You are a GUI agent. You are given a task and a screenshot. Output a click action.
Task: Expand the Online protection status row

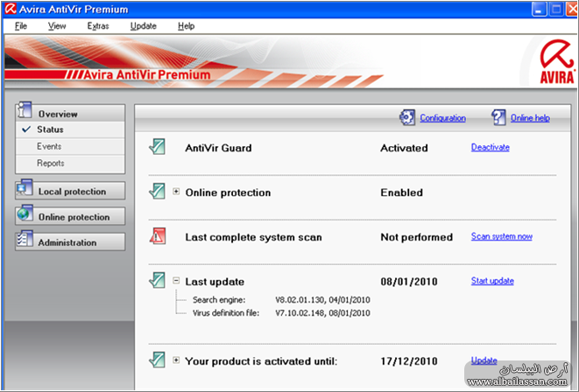pyautogui.click(x=176, y=192)
